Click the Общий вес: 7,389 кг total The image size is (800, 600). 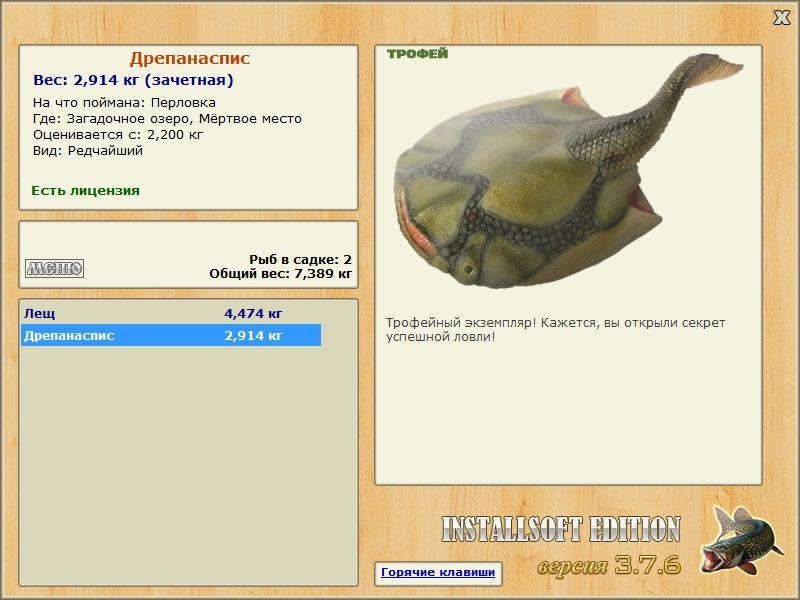click(281, 274)
